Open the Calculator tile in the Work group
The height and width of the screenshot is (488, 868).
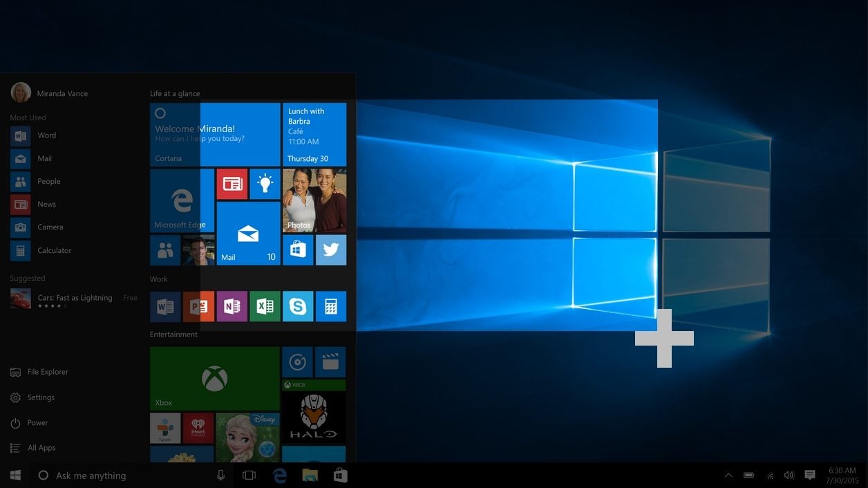click(331, 306)
